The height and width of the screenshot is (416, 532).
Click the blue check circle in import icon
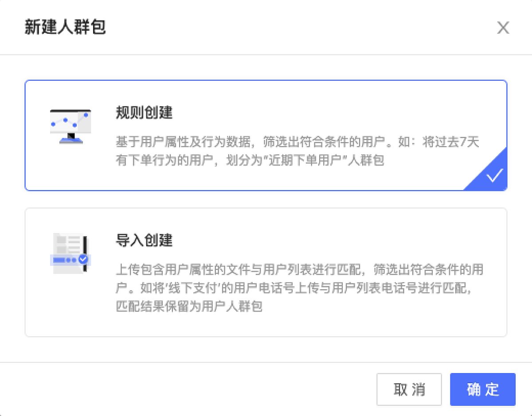tap(83, 260)
